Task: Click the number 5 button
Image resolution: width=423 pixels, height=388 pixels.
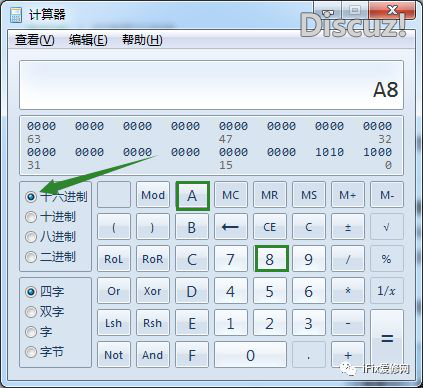Action: pos(270,291)
